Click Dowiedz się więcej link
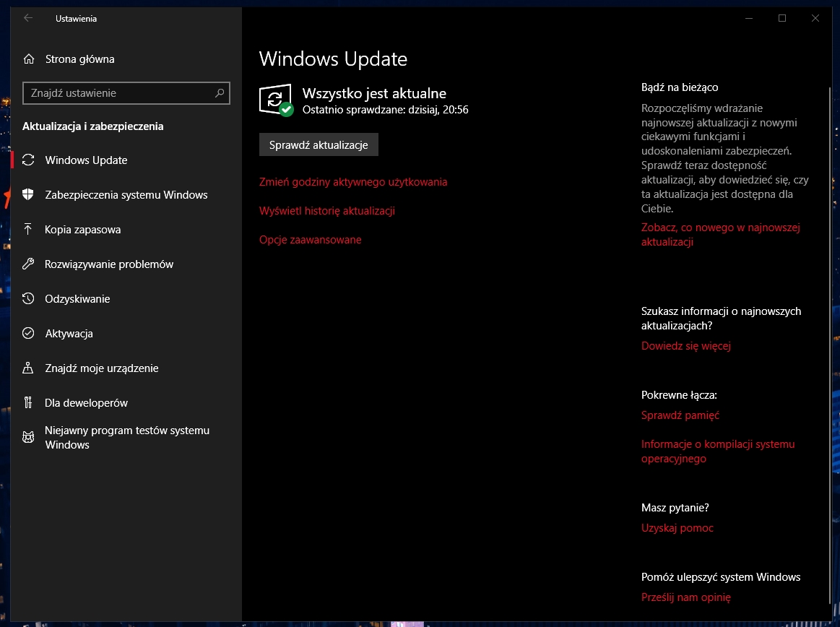840x627 pixels. click(x=686, y=346)
